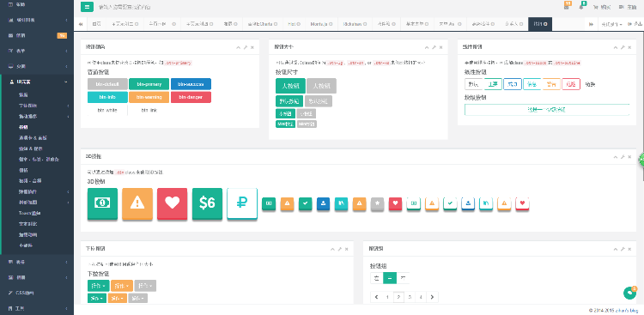Viewport: 644px width, 315px height.
Task: Toggle sidebar with green hamburger button
Action: (87, 7)
